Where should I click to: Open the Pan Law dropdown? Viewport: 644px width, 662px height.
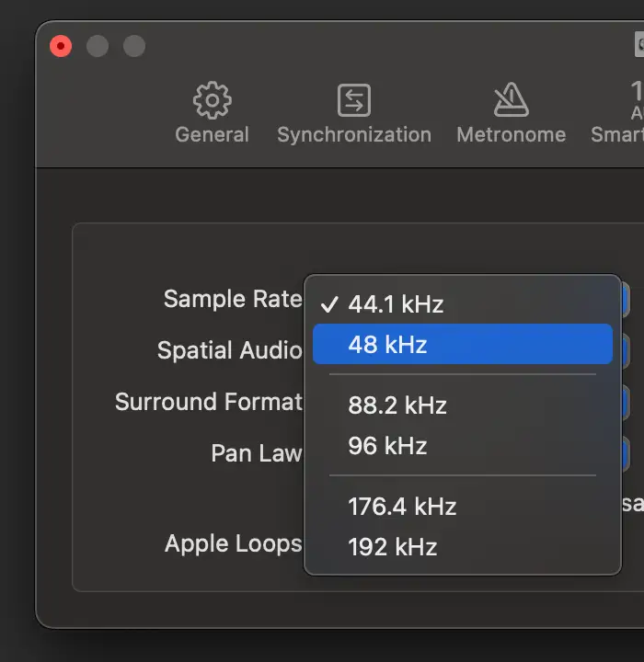pyautogui.click(x=626, y=452)
